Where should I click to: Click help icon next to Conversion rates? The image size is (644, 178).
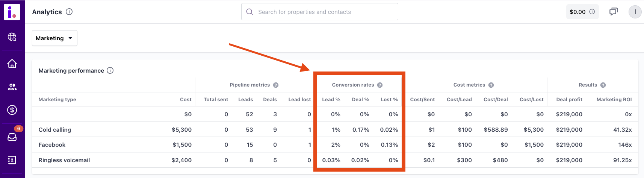380,85
